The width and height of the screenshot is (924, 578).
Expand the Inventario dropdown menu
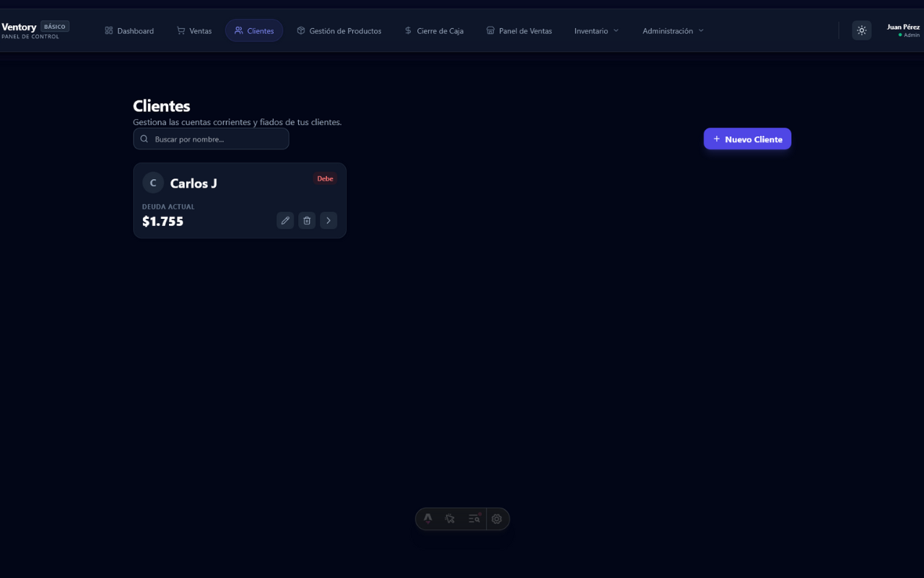pyautogui.click(x=596, y=31)
